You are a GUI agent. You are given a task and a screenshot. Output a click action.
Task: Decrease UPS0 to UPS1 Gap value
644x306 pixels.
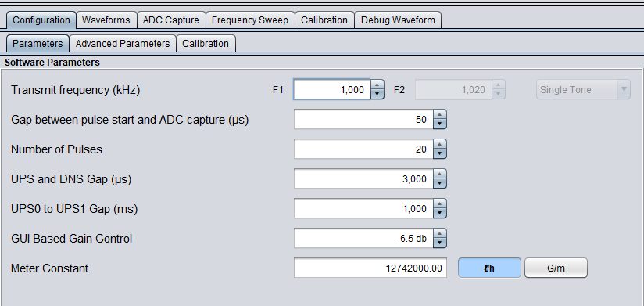pyautogui.click(x=440, y=213)
